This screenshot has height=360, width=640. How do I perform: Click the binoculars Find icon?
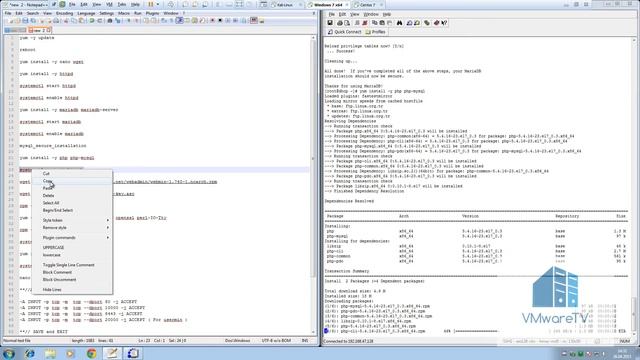[x=399, y=23]
